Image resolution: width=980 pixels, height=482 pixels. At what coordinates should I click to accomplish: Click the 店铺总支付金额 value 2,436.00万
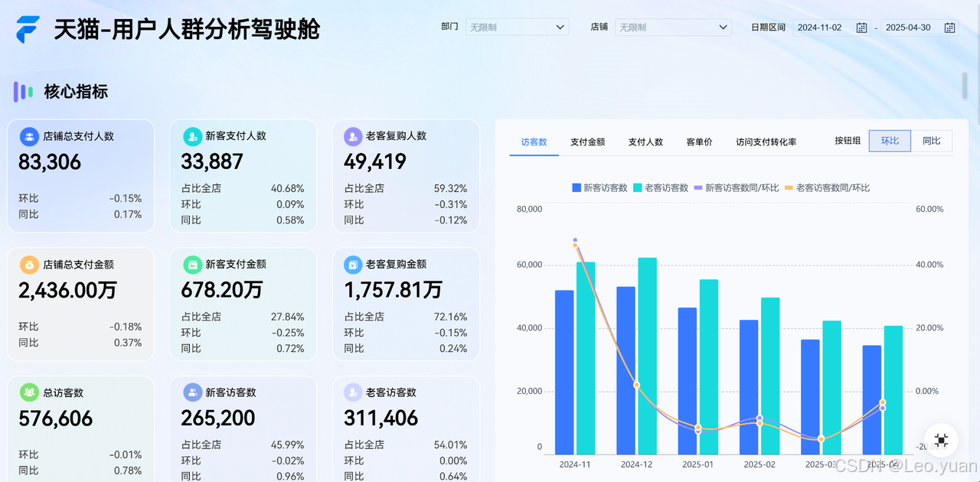67,291
